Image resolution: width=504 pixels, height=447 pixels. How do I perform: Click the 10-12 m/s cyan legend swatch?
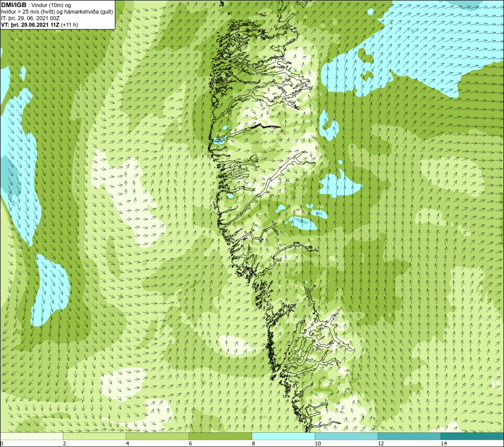coord(347,436)
